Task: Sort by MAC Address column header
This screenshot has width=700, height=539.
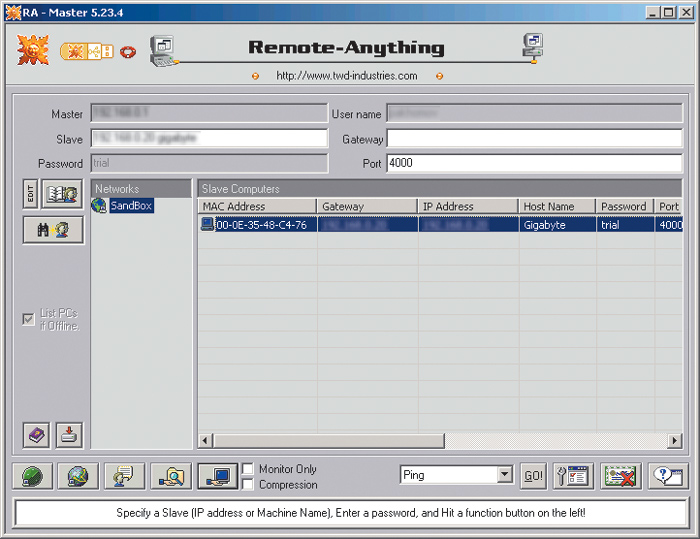Action: (x=257, y=206)
